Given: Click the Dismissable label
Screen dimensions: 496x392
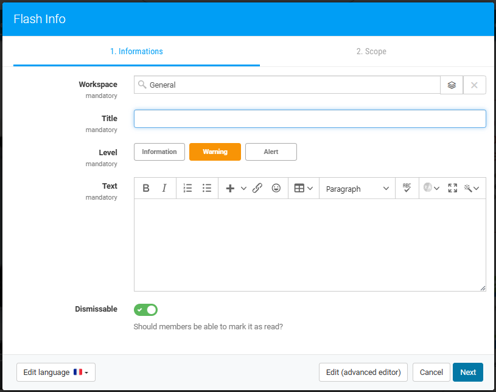Looking at the screenshot, I should click(96, 309).
